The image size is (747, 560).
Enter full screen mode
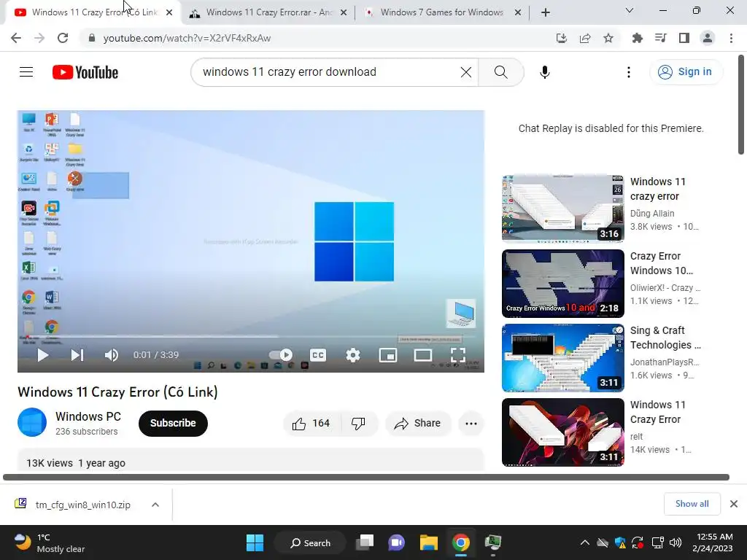click(458, 355)
